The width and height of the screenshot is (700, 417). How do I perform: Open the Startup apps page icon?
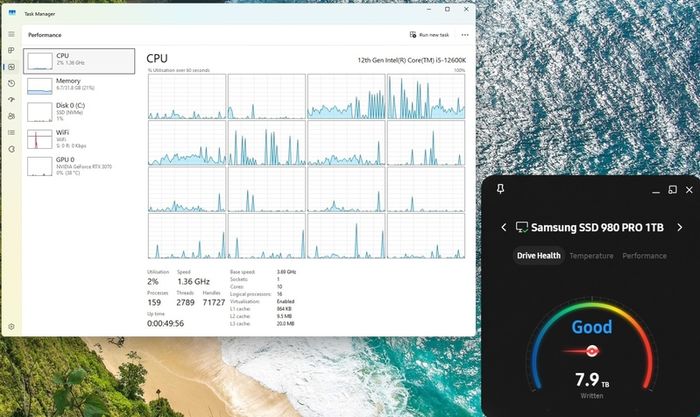click(x=12, y=100)
